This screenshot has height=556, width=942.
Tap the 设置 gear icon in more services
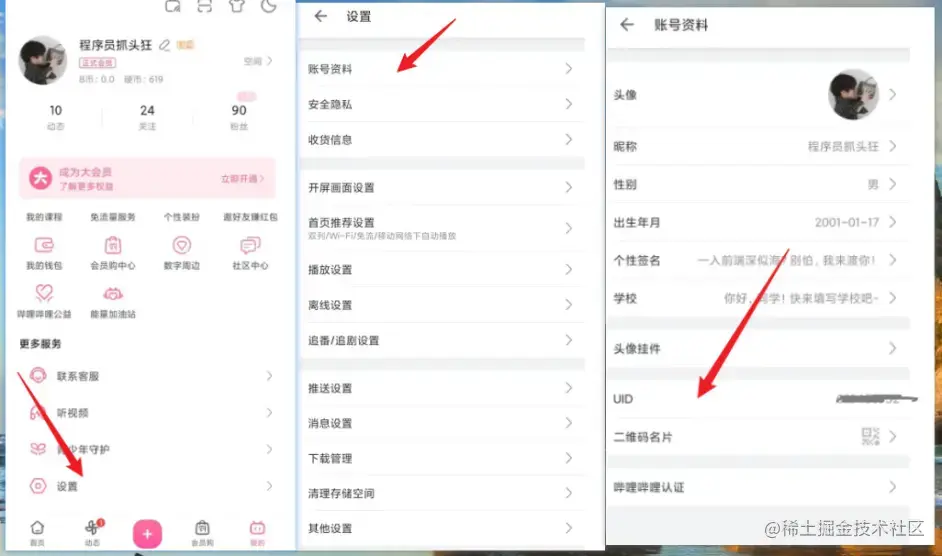tap(38, 486)
